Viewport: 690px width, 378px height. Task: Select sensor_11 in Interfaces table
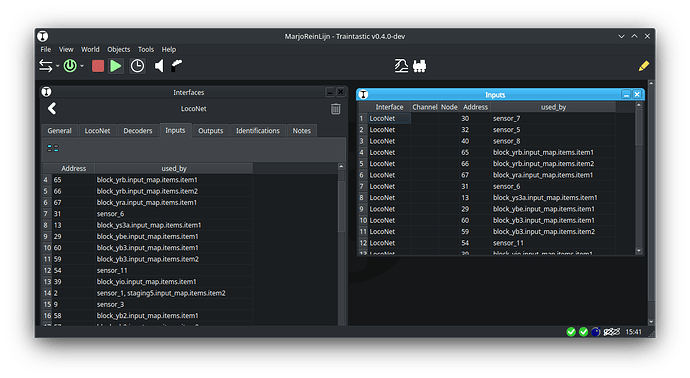tap(174, 271)
